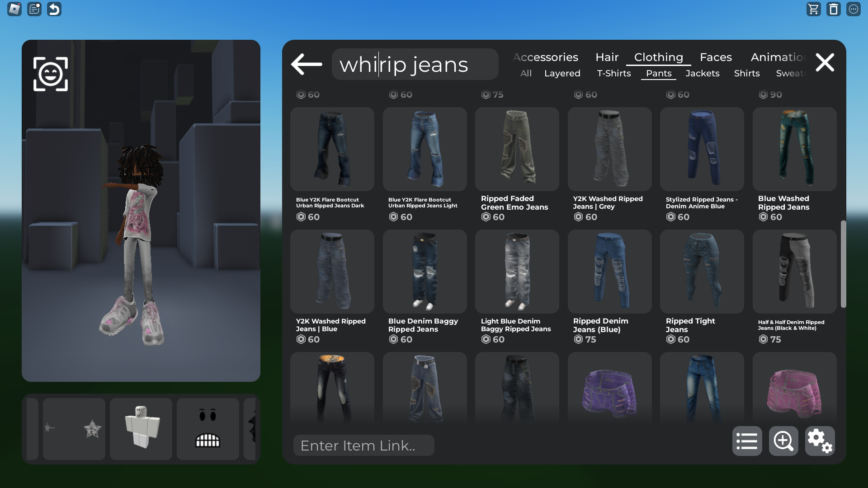Click the Roblox menu icon

point(14,9)
